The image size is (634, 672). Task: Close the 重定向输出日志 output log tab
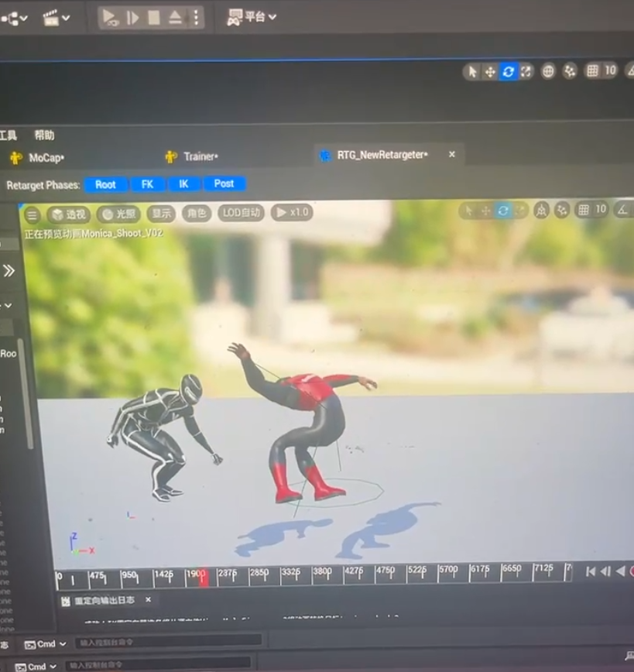pos(149,599)
